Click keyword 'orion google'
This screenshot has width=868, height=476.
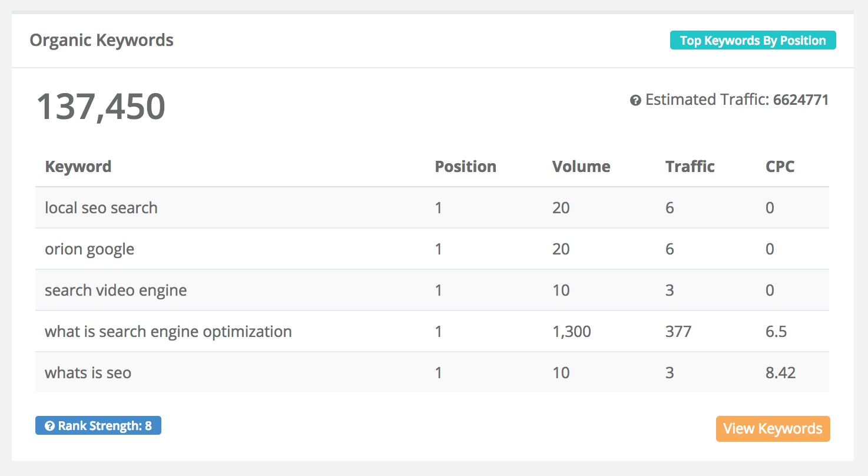90,249
